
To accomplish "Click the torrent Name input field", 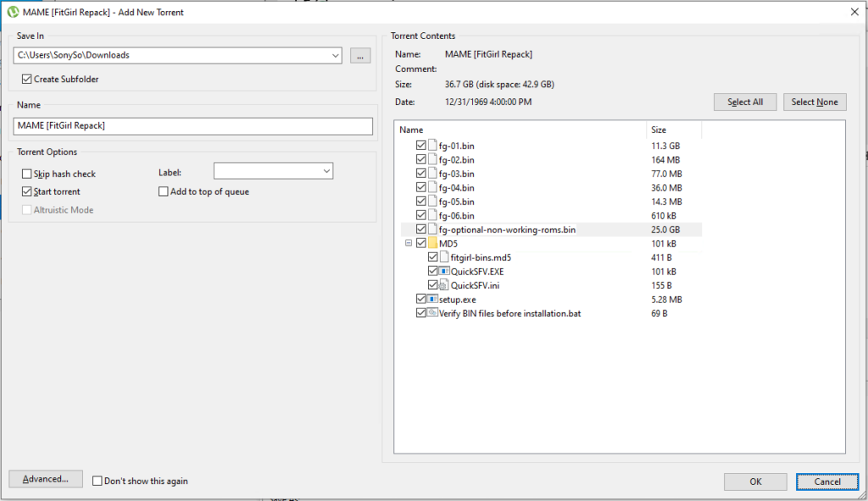I will (x=192, y=125).
